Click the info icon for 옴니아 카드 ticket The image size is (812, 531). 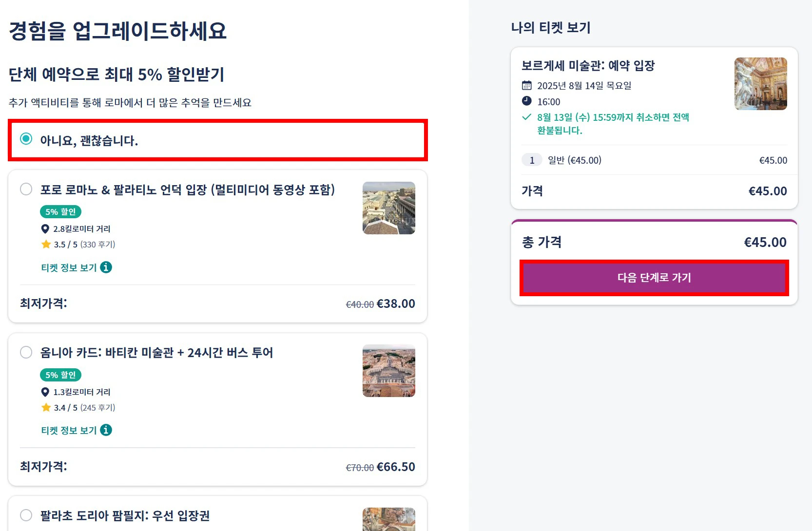[x=106, y=430]
